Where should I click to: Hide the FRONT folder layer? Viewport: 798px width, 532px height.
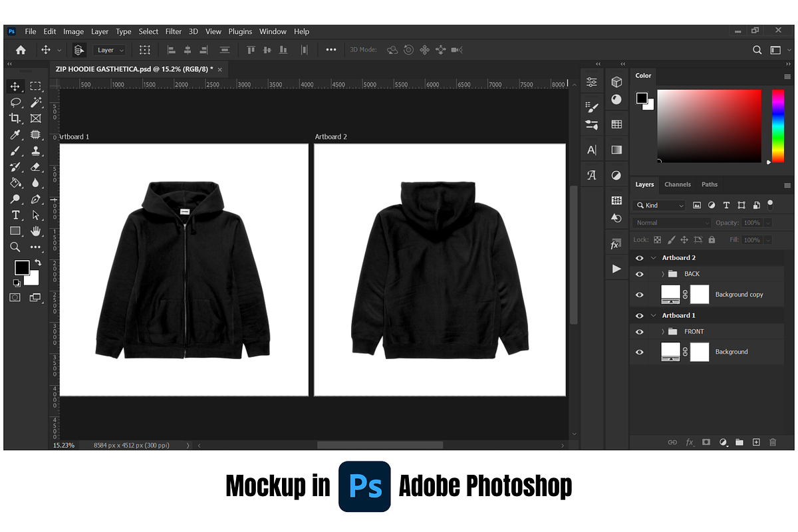[x=640, y=332]
